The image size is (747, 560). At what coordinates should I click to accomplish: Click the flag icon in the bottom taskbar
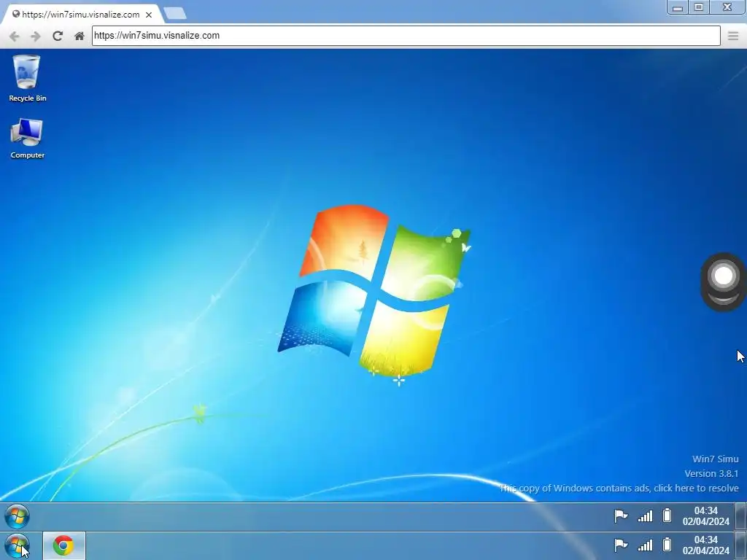pyautogui.click(x=621, y=545)
